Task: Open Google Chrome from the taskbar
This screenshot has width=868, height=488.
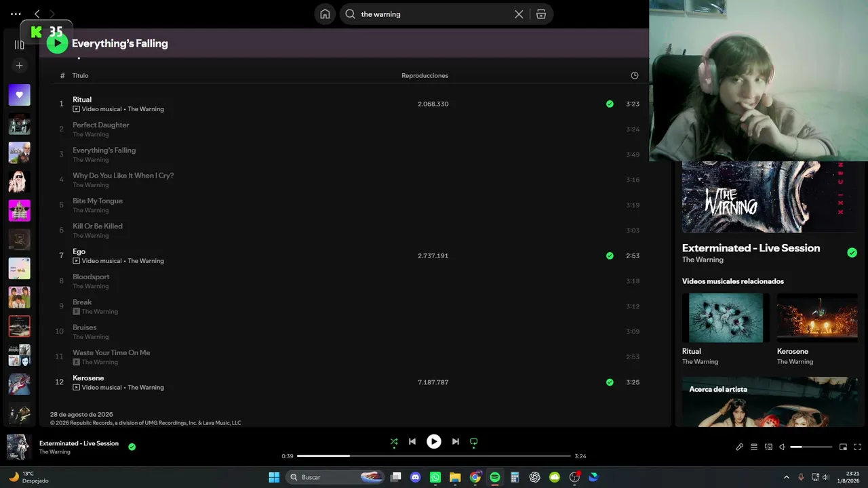Action: tap(475, 477)
